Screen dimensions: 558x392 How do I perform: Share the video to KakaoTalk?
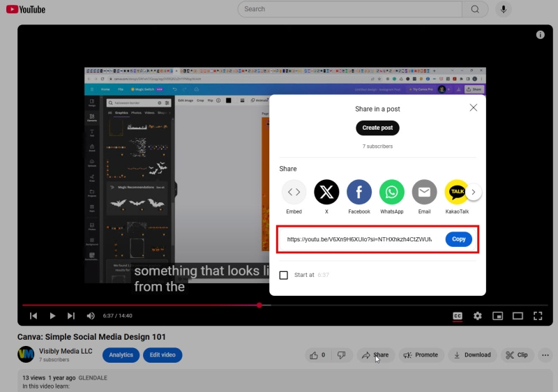pyautogui.click(x=457, y=197)
